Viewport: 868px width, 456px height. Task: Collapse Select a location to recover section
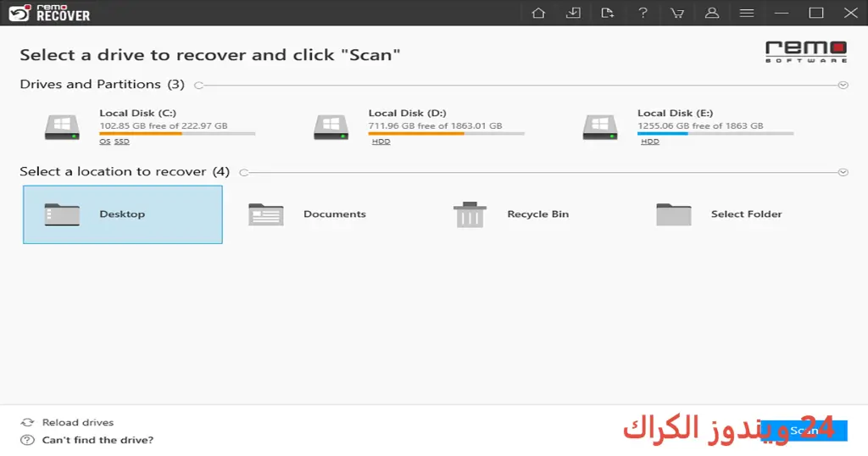pyautogui.click(x=843, y=172)
